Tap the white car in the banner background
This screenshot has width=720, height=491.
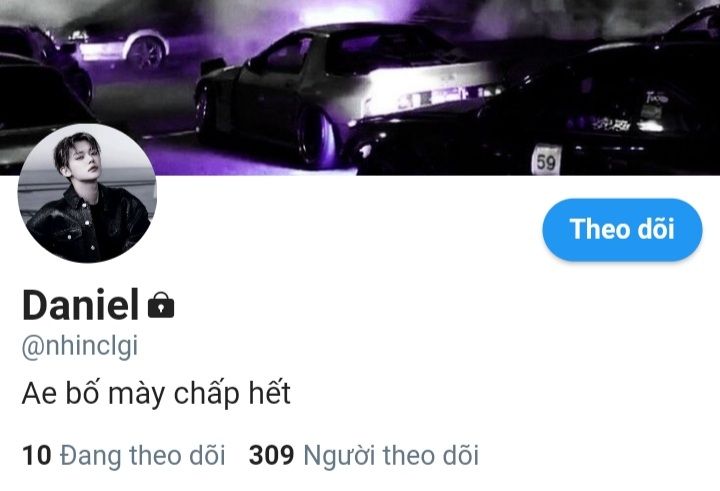[x=120, y=48]
